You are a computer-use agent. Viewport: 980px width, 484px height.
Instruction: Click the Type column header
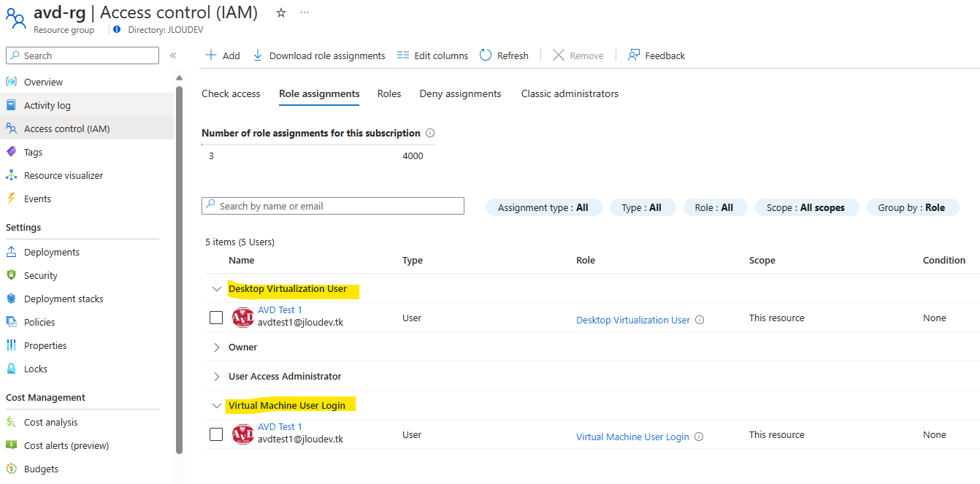[413, 260]
